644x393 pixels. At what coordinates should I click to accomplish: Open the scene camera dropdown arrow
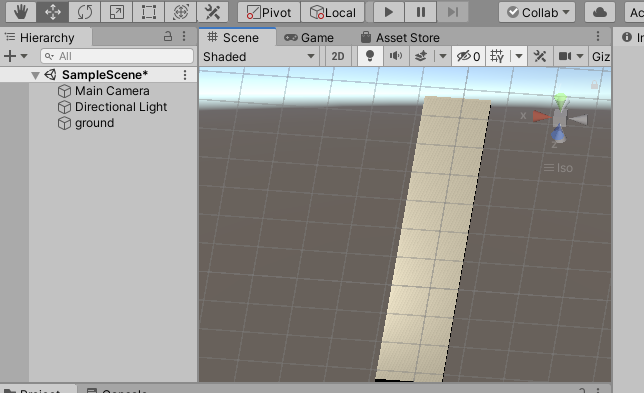click(x=580, y=56)
